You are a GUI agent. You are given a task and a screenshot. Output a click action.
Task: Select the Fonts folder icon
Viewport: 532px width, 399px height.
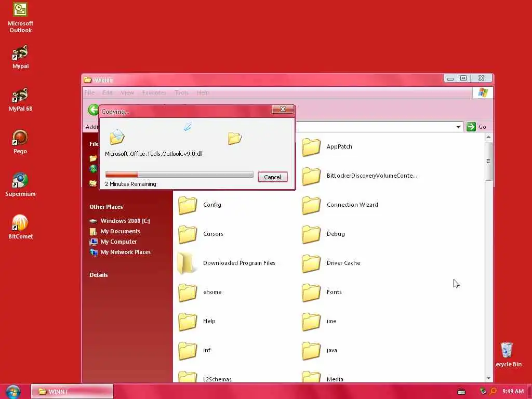coord(311,292)
